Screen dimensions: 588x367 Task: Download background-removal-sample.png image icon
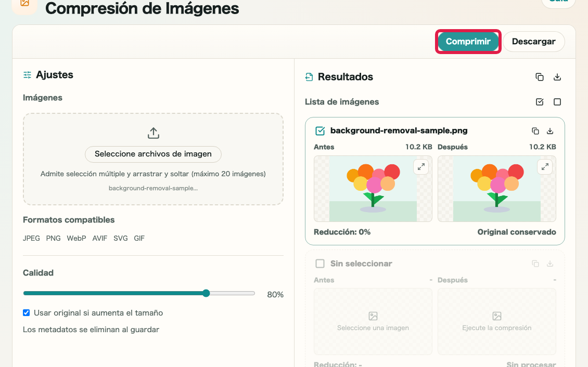[549, 130]
